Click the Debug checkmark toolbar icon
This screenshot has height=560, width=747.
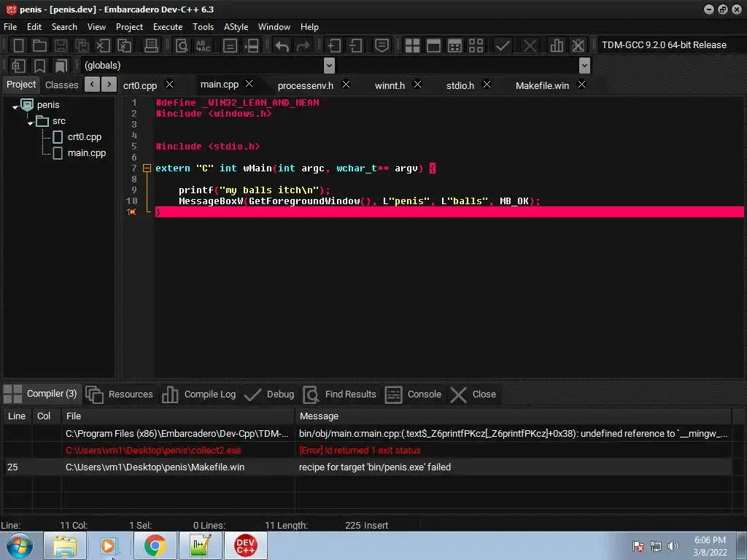pyautogui.click(x=503, y=46)
